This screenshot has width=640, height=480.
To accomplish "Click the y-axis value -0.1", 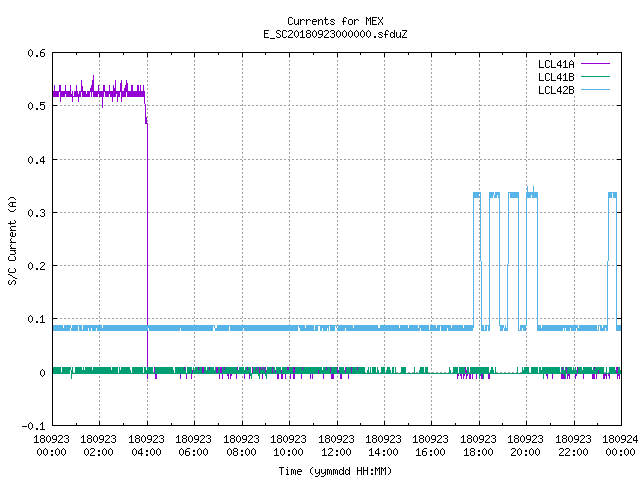I will pos(33,426).
